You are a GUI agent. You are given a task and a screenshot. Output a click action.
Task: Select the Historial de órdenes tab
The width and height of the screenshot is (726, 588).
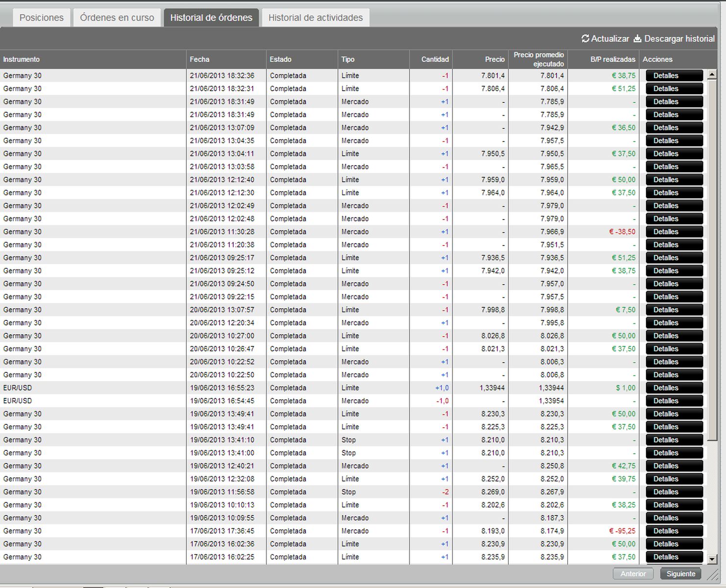pyautogui.click(x=211, y=18)
